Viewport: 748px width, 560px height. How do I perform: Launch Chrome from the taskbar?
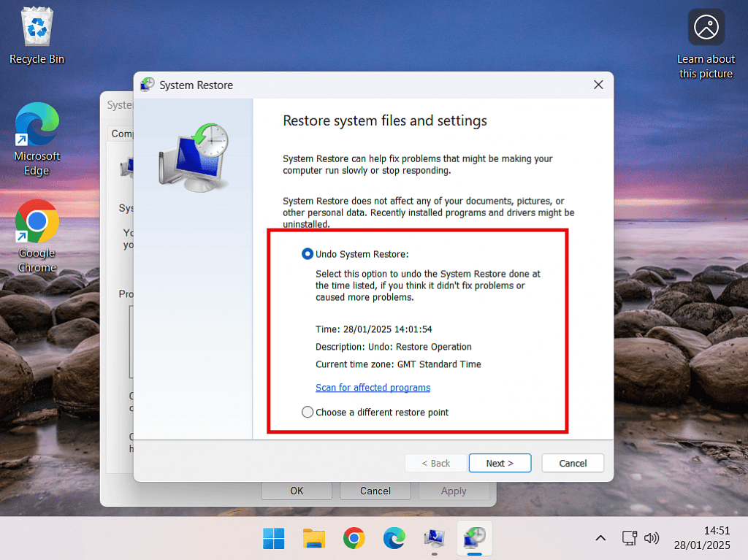click(354, 539)
